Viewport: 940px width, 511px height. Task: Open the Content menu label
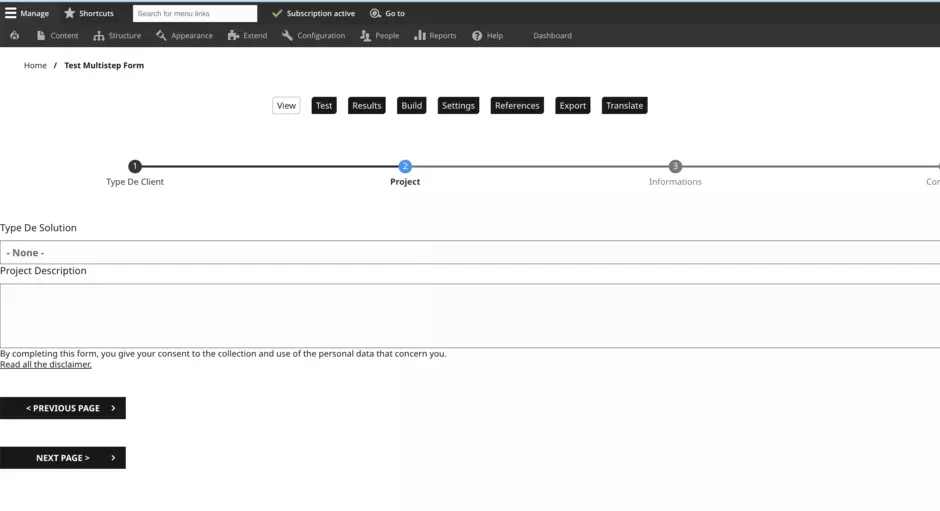pos(64,35)
